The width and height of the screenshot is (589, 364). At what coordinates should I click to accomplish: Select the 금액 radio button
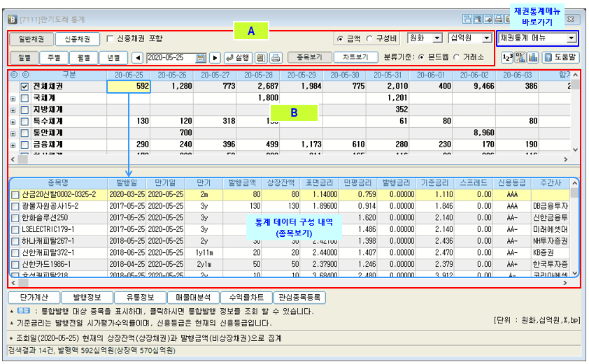(340, 38)
